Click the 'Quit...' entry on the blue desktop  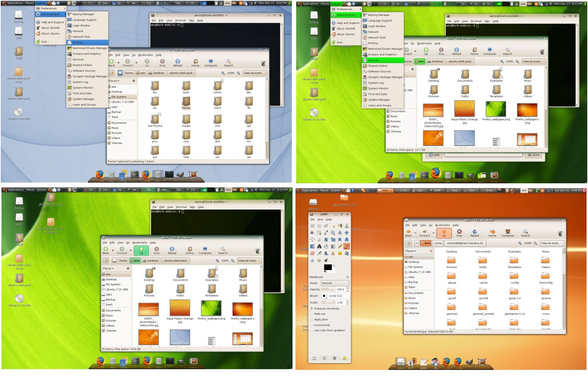coord(45,42)
